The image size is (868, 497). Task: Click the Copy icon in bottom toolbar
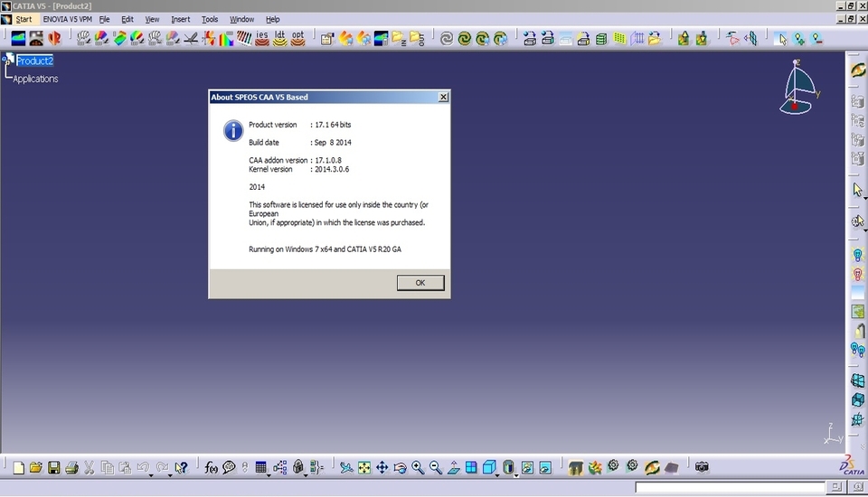coord(108,468)
